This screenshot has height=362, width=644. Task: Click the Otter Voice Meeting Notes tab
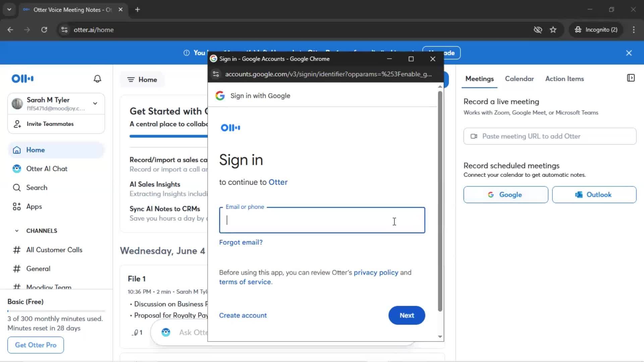(72, 10)
